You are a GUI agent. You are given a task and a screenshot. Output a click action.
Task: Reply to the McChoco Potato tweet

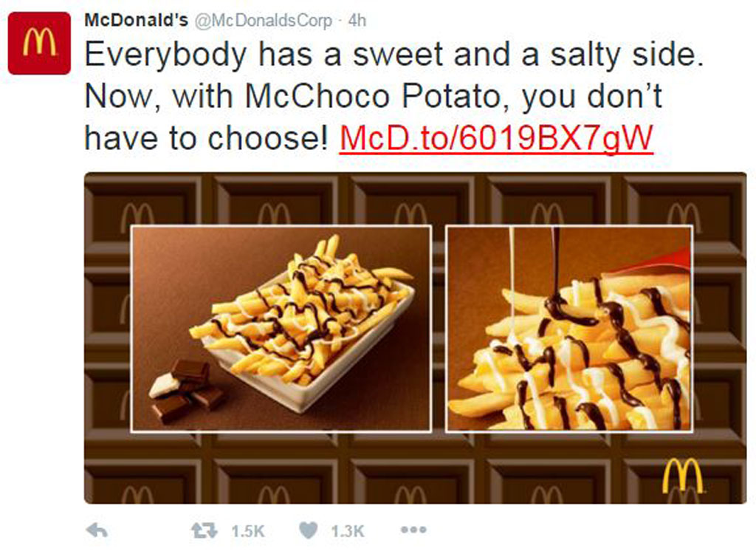pyautogui.click(x=97, y=531)
